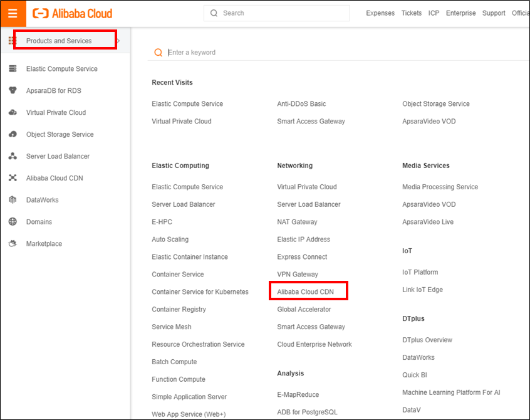
Task: Open NAT Gateway product link
Action: pos(297,222)
